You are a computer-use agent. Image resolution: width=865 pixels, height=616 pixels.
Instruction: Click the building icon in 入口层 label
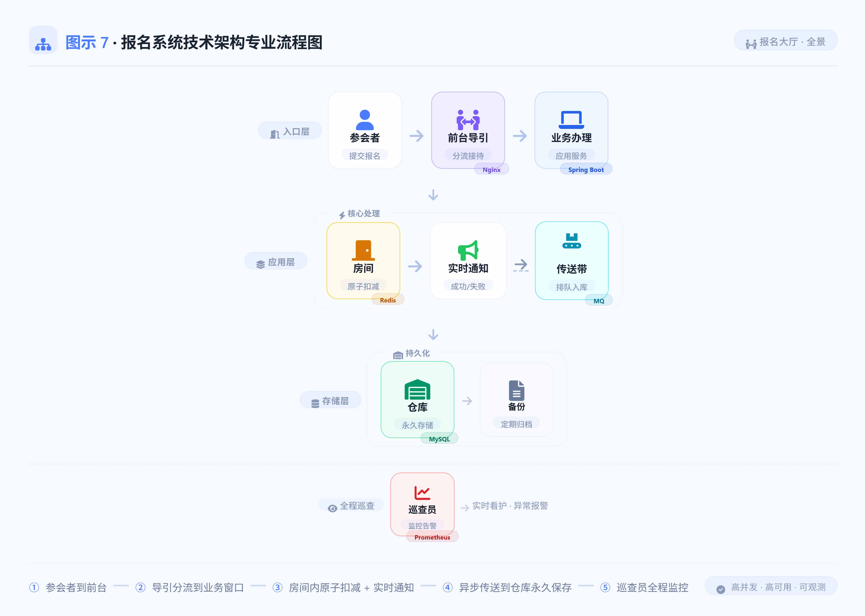(x=275, y=134)
